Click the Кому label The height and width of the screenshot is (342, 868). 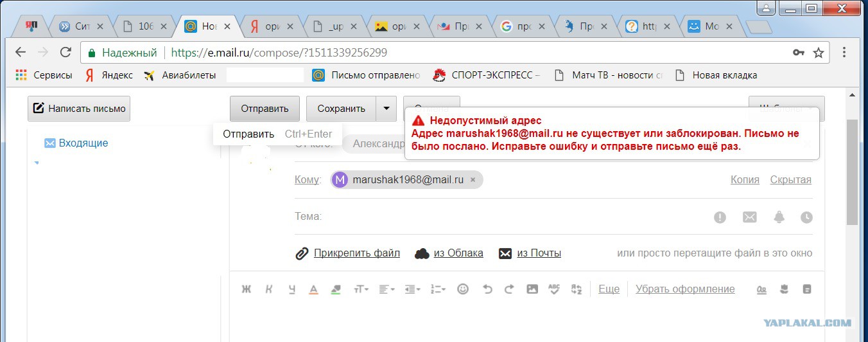point(307,180)
